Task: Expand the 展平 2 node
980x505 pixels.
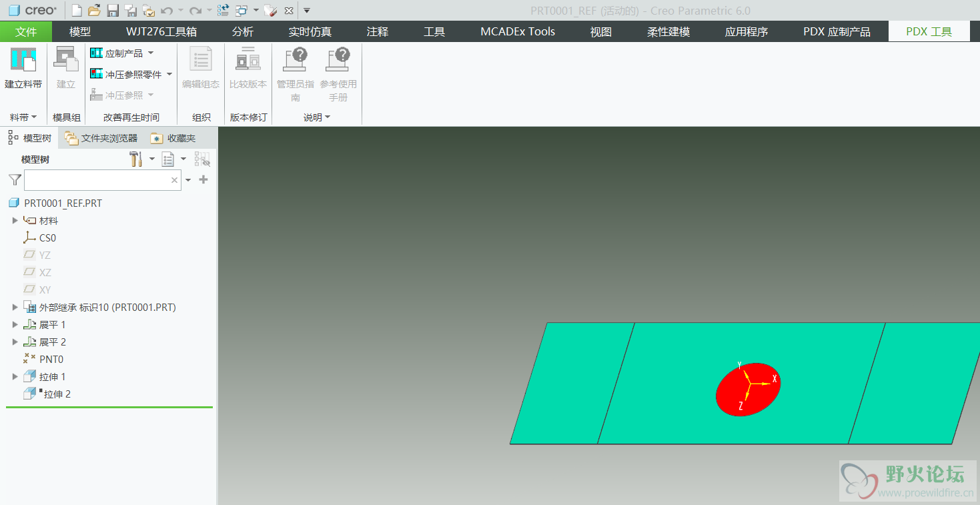Action: 15,342
